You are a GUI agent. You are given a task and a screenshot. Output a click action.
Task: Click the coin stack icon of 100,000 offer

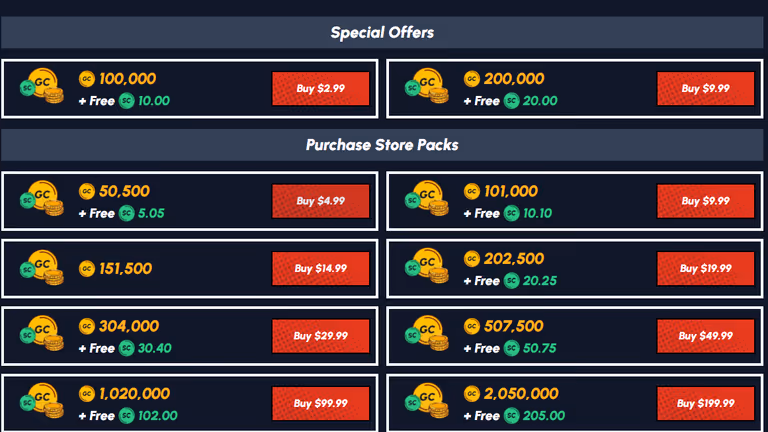point(42,86)
